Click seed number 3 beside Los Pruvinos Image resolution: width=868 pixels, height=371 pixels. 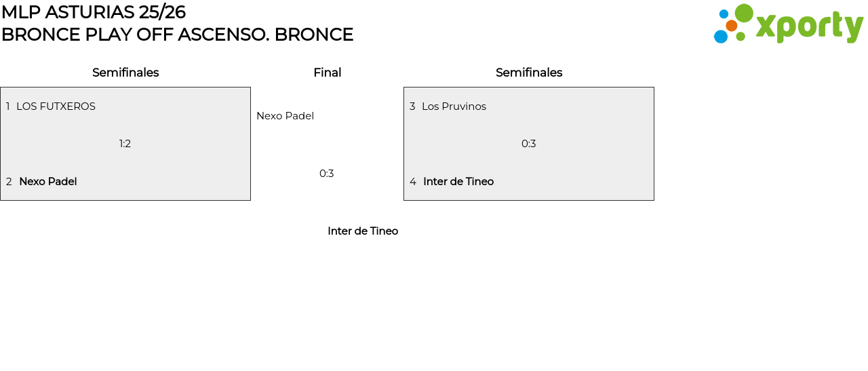tap(412, 106)
